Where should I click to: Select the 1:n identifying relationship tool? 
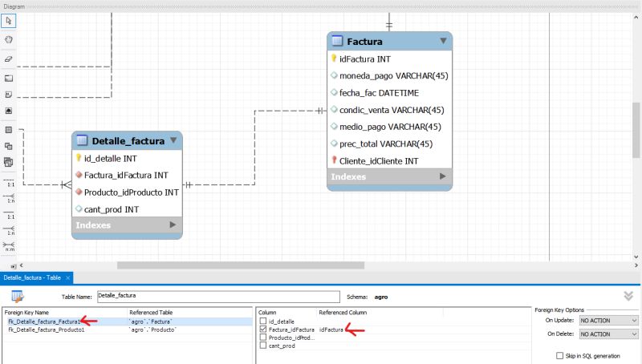click(9, 230)
